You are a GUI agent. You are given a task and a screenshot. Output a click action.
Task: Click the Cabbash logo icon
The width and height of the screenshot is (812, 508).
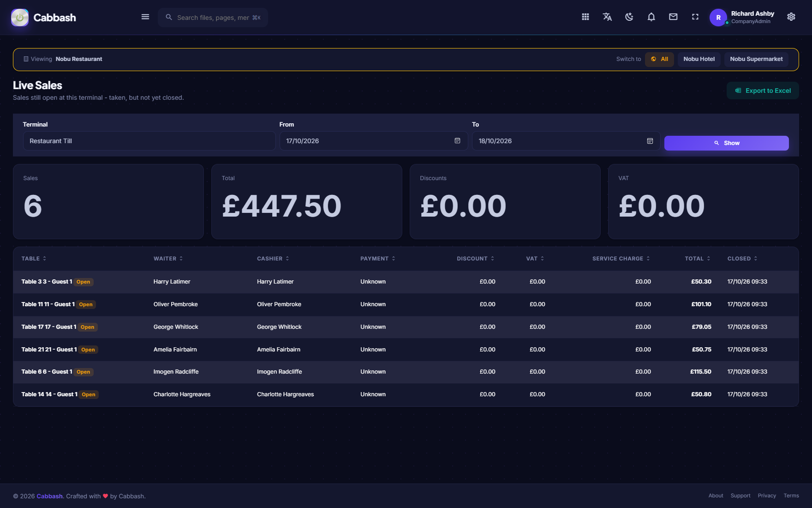20,18
